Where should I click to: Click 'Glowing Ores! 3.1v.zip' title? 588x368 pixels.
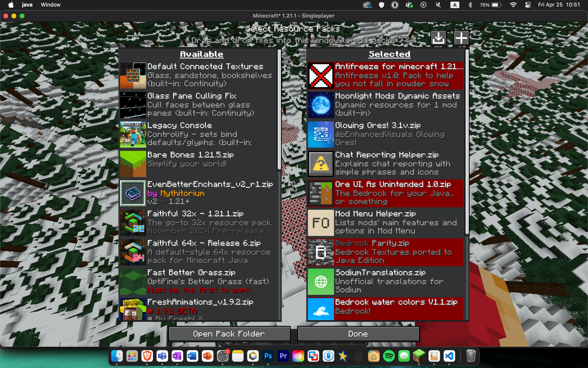378,125
